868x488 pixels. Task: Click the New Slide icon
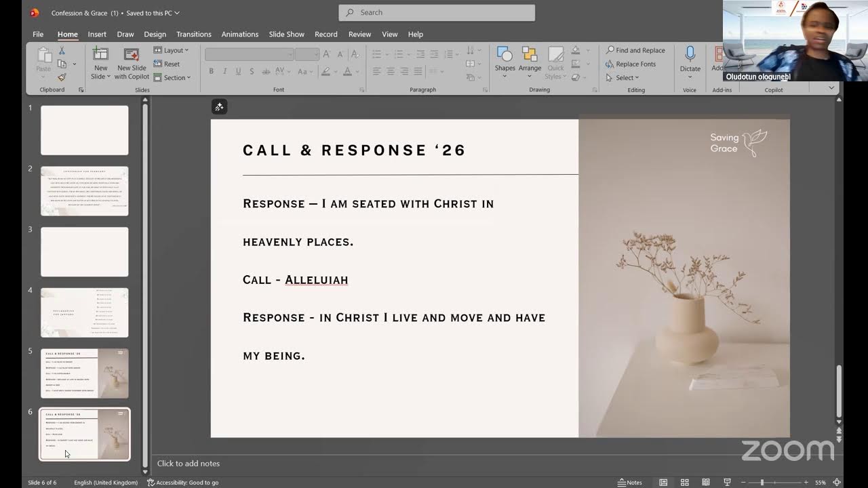[100, 55]
